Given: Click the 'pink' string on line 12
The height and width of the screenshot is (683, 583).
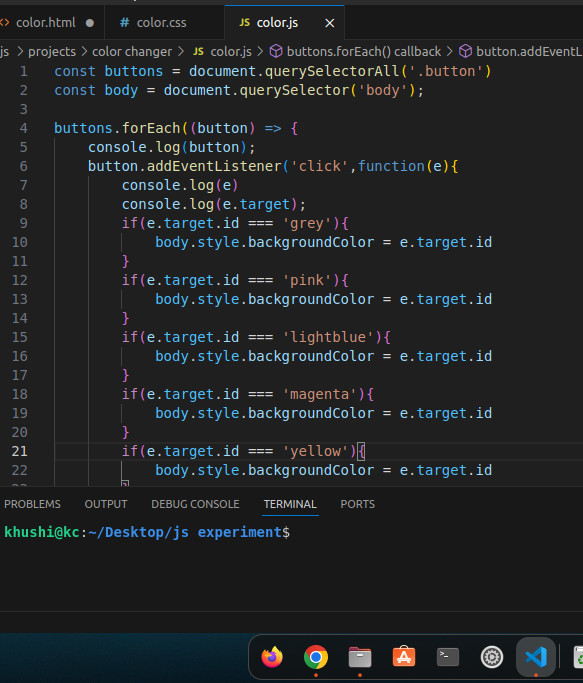Looking at the screenshot, I should (x=307, y=281).
